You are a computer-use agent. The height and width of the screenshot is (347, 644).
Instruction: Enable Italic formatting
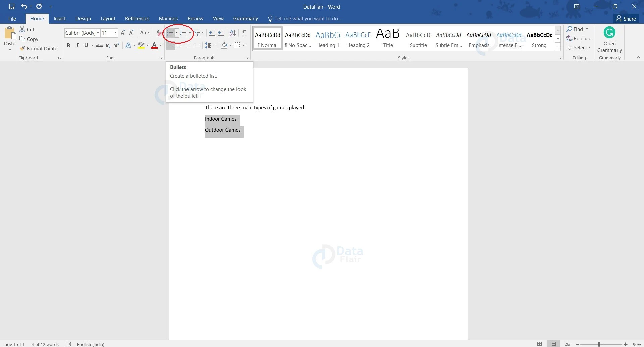[x=77, y=45]
